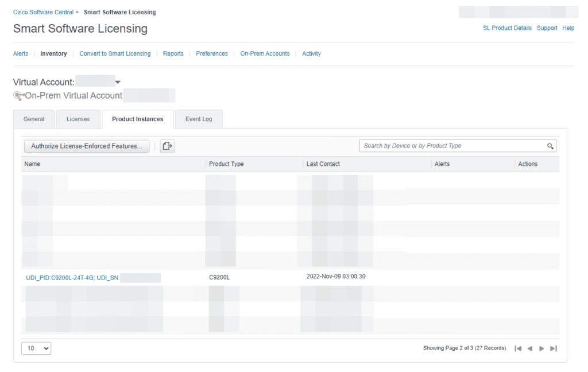Open SL Product Details link
588x372 pixels.
507,28
